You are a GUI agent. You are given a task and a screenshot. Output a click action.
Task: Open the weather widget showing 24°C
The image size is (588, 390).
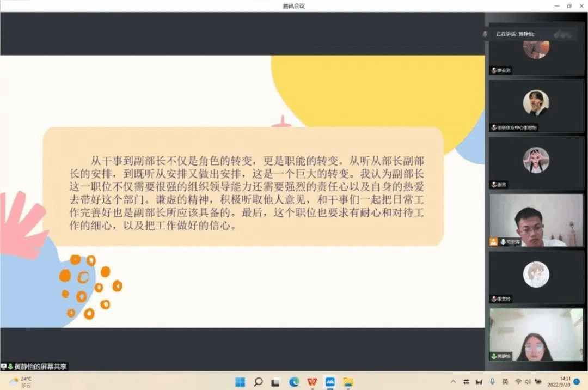coord(21,382)
